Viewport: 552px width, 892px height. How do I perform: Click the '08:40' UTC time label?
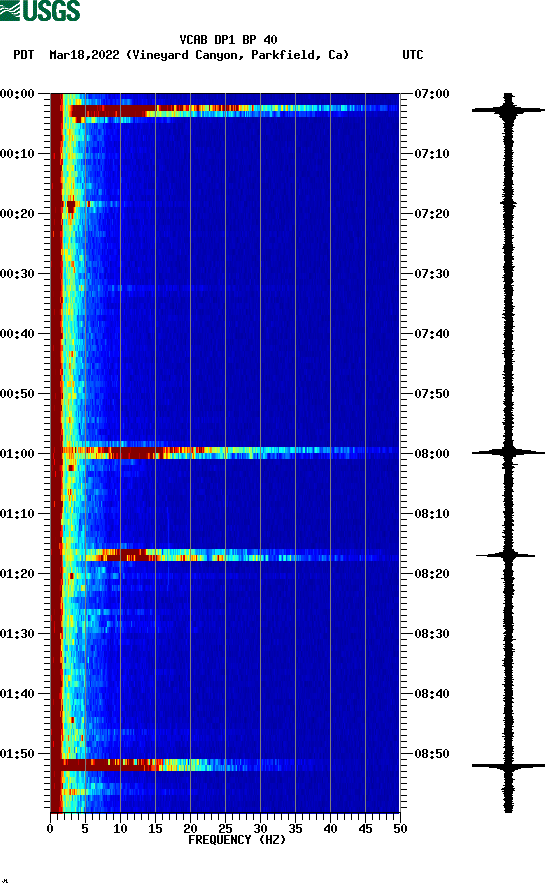coord(432,694)
